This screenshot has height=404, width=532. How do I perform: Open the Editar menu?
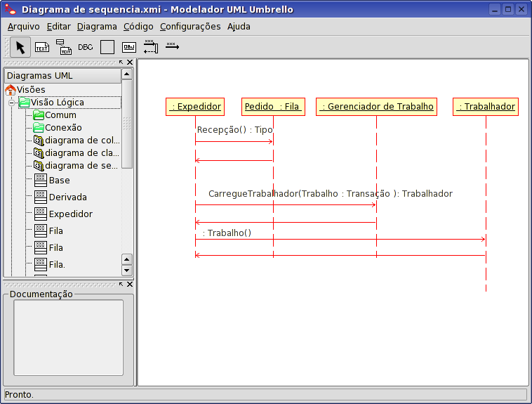[x=59, y=27]
